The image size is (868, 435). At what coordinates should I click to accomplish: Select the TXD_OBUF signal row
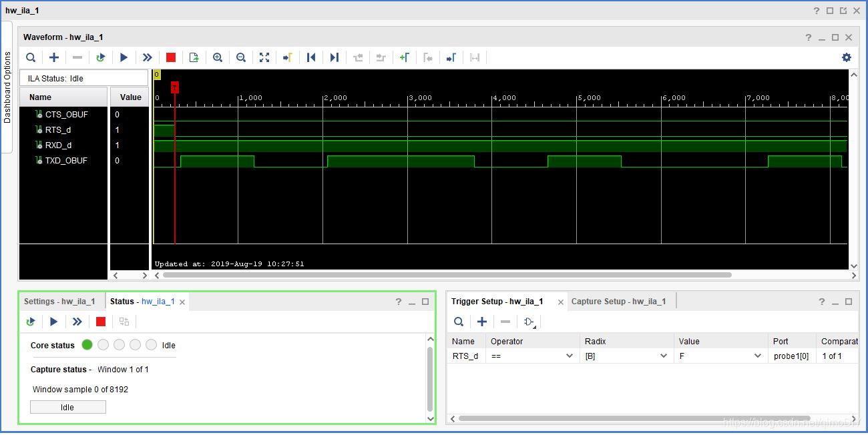[83, 160]
